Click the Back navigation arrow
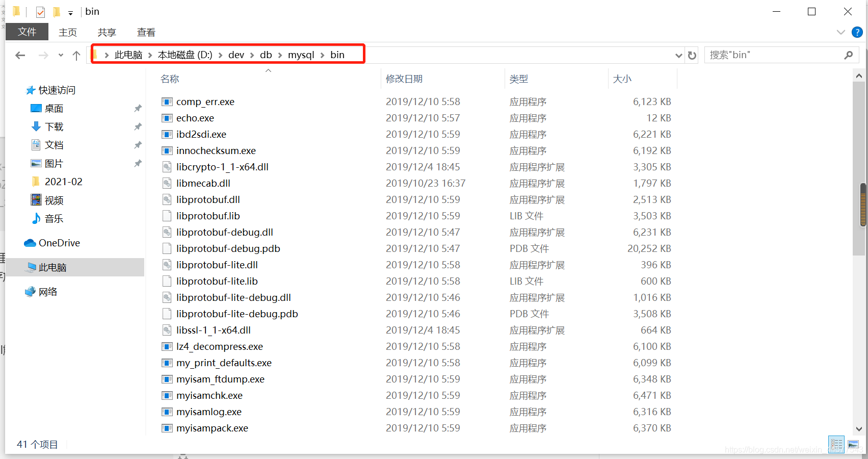This screenshot has height=459, width=868. pyautogui.click(x=20, y=55)
